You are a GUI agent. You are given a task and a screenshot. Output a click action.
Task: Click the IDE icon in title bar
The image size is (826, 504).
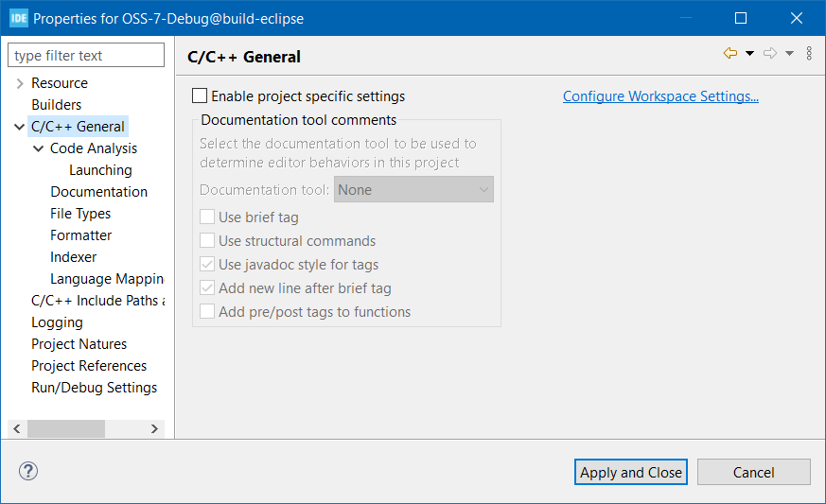pyautogui.click(x=19, y=18)
